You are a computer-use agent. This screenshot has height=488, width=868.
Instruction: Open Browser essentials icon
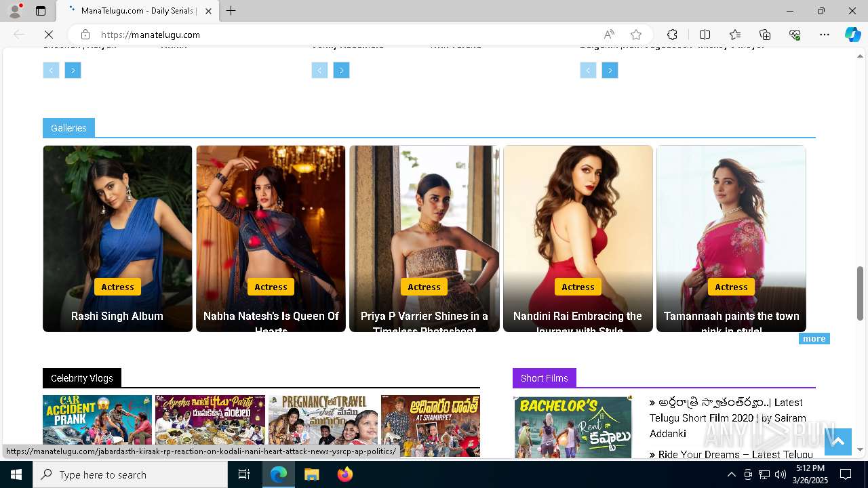[x=795, y=35]
